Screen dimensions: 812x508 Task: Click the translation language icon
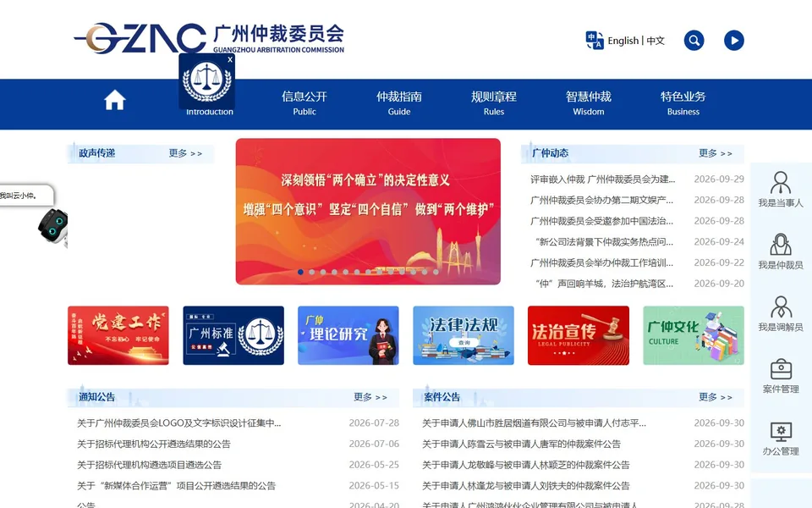(595, 40)
